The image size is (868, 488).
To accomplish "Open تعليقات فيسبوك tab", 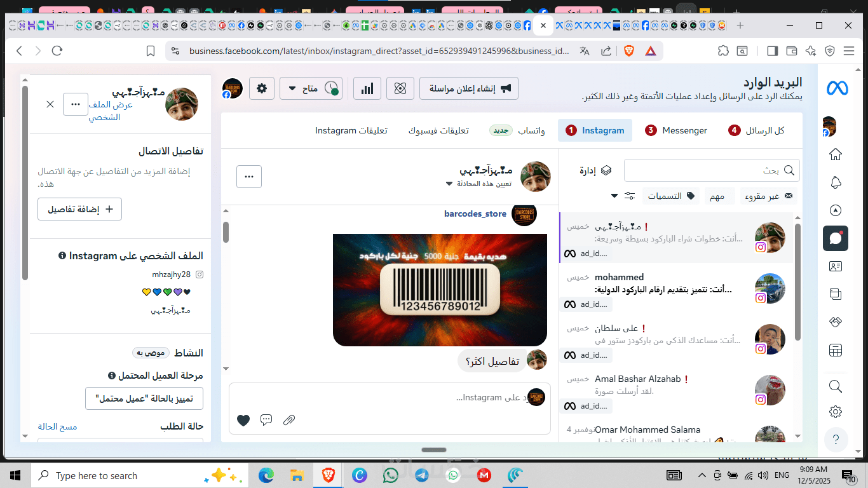I will (x=438, y=130).
